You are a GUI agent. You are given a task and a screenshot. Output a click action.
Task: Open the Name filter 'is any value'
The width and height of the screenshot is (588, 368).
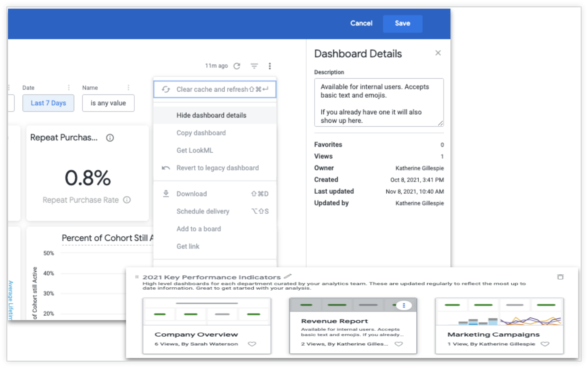pyautogui.click(x=108, y=103)
